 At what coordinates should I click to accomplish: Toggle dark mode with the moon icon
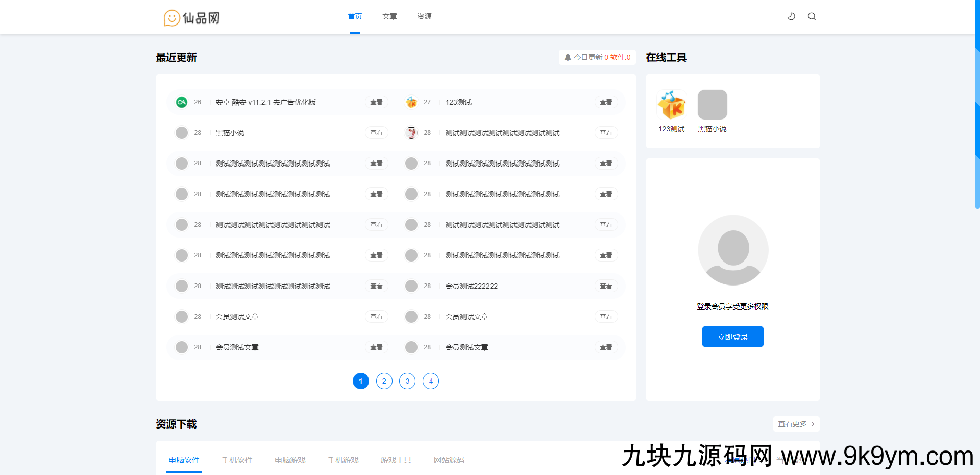click(791, 16)
